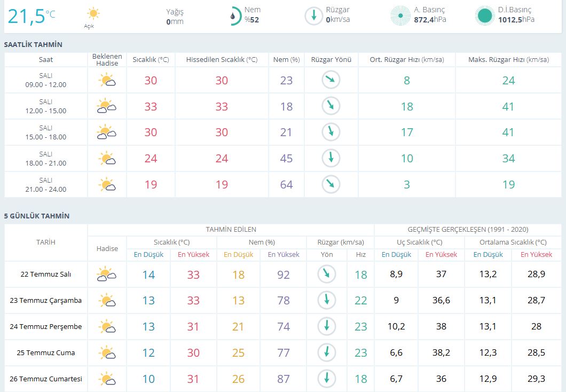The width and height of the screenshot is (566, 392).
Task: Click the sunny "Açık" weather icon
Action: [x=93, y=13]
